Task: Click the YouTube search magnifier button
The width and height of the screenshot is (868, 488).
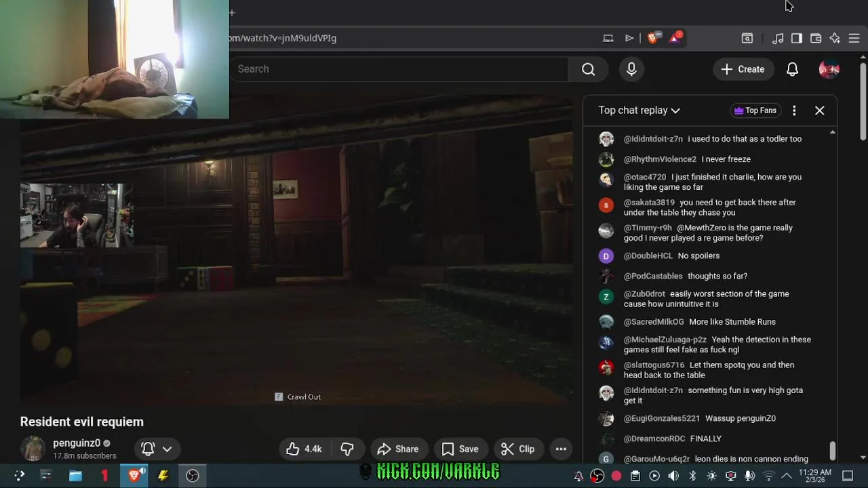Action: point(588,69)
